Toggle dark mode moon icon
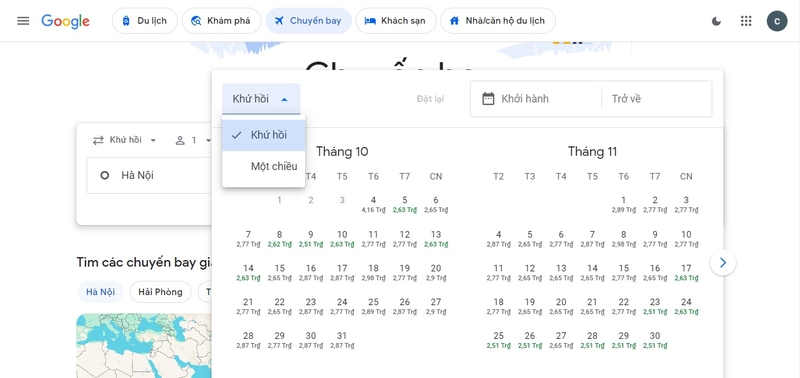The width and height of the screenshot is (800, 378). point(716,21)
